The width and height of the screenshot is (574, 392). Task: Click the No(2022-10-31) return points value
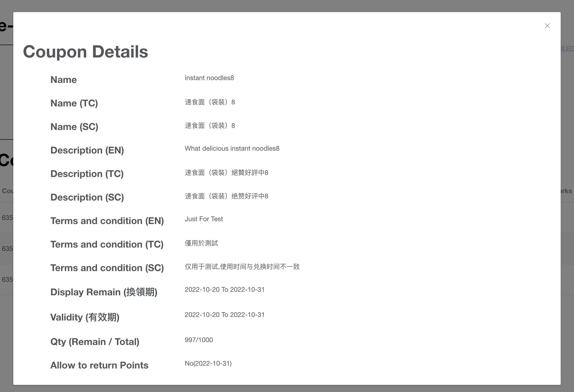pos(208,363)
